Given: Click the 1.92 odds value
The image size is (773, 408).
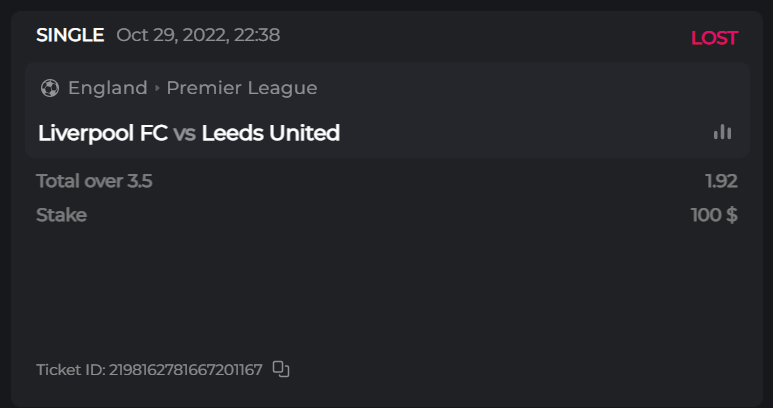Looking at the screenshot, I should pos(720,181).
